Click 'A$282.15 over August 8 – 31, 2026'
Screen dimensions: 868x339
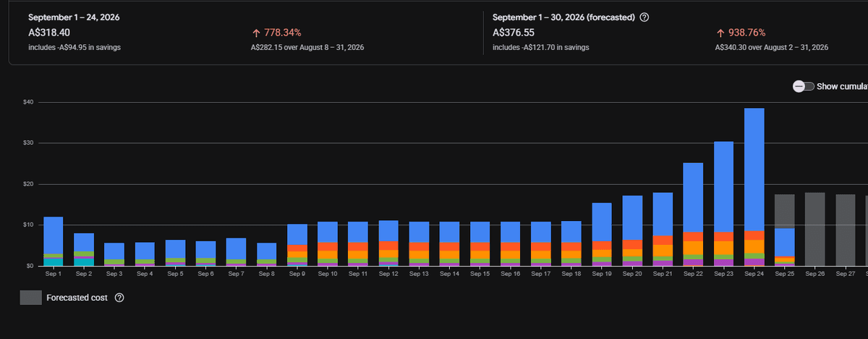click(307, 48)
